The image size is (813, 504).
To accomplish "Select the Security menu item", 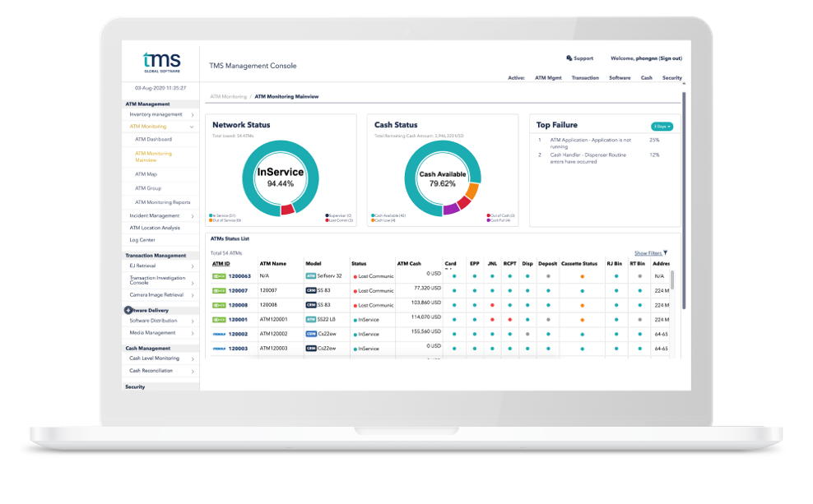I will click(x=672, y=77).
